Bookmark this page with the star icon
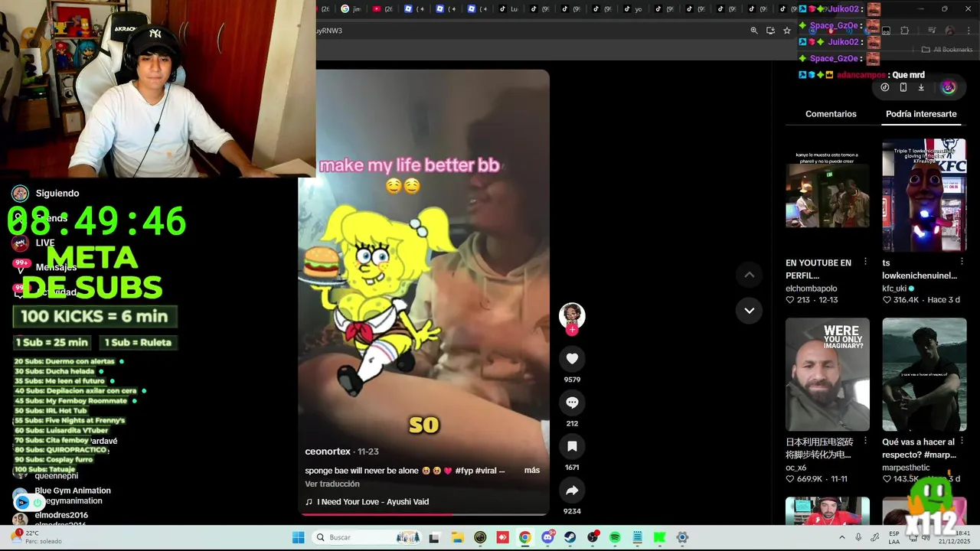980x551 pixels. click(x=787, y=31)
